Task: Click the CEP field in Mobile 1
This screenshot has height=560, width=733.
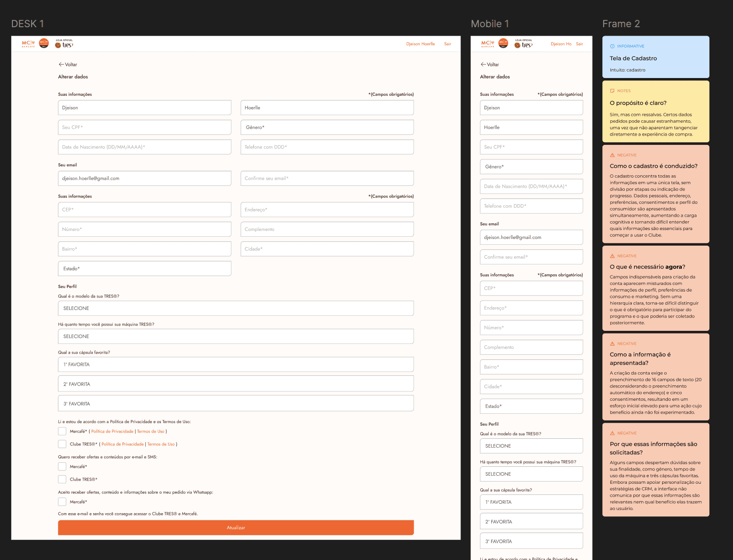Action: click(x=531, y=288)
